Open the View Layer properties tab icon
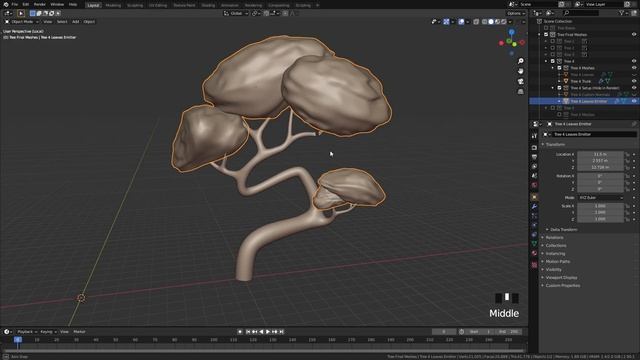 point(534,166)
